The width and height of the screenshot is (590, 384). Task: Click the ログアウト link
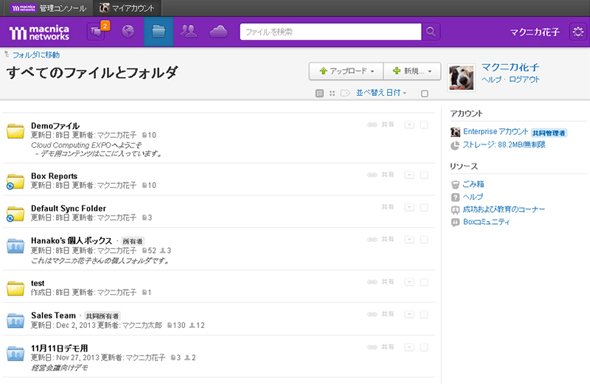coord(524,79)
